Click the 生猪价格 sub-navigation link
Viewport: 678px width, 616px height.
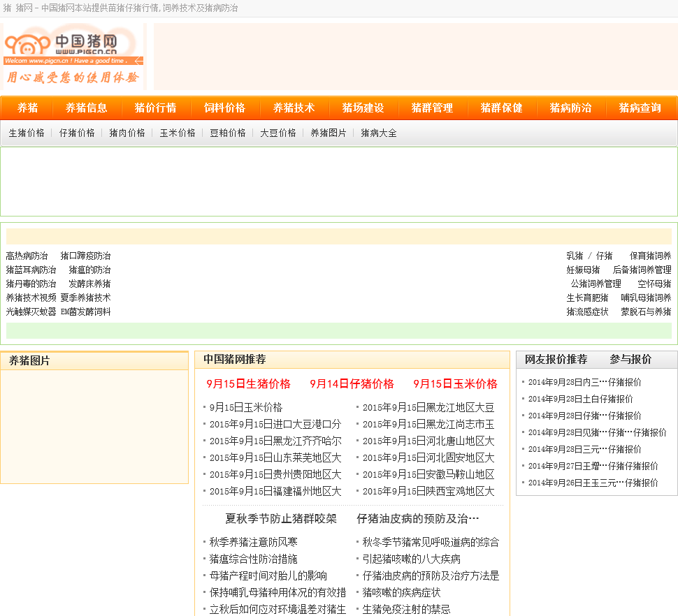click(27, 133)
